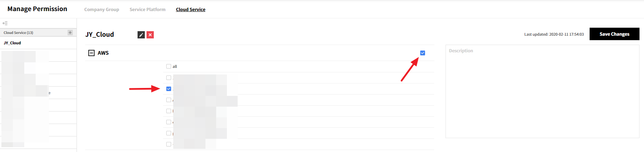Collapse the AWS section with minus box
The height and width of the screenshot is (152, 644).
click(x=91, y=53)
